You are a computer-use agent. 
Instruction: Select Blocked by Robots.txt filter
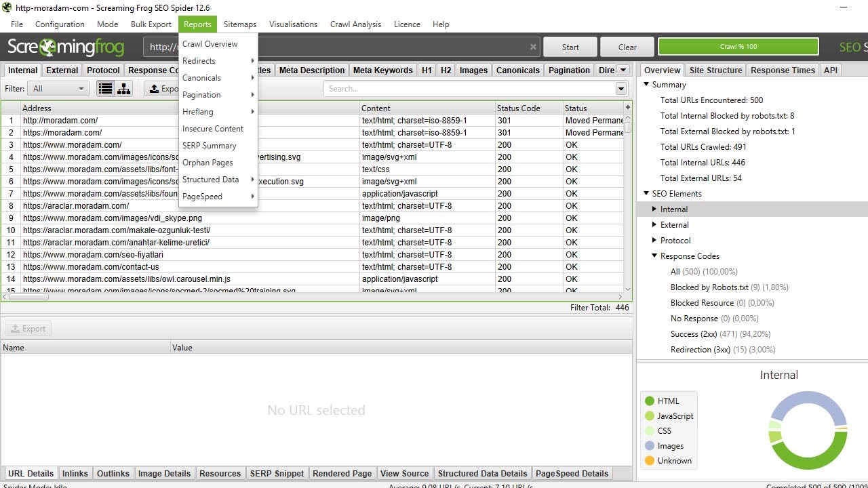730,287
